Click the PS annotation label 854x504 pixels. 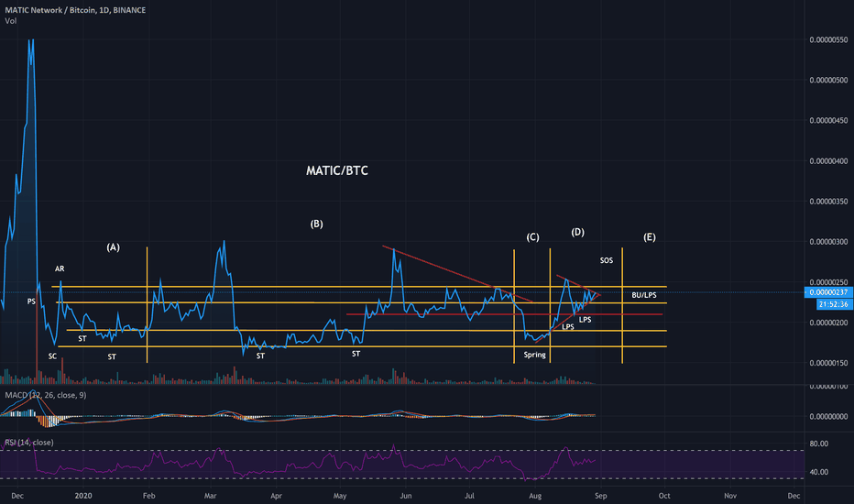pyautogui.click(x=31, y=301)
